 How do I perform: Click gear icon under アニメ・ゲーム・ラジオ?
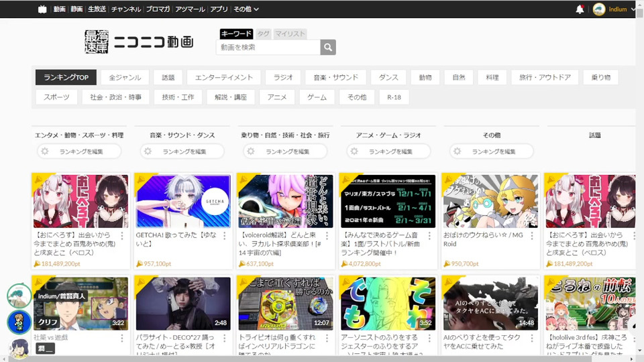tap(354, 152)
